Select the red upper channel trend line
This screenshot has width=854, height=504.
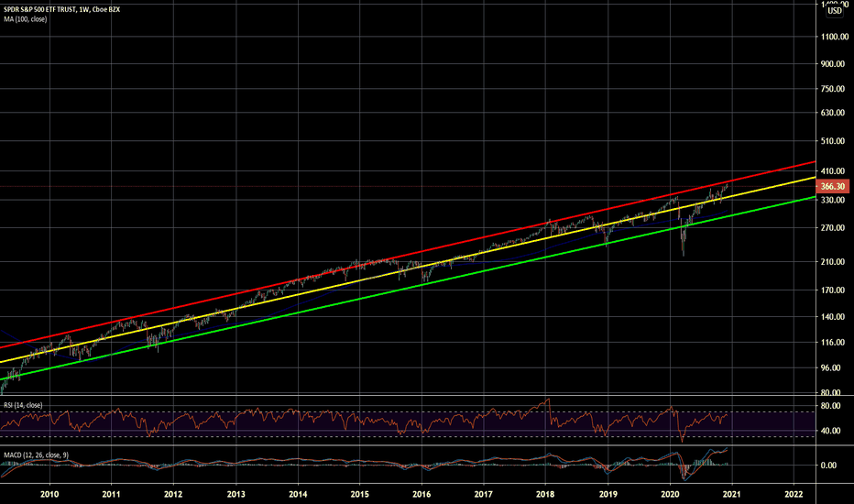click(x=409, y=255)
